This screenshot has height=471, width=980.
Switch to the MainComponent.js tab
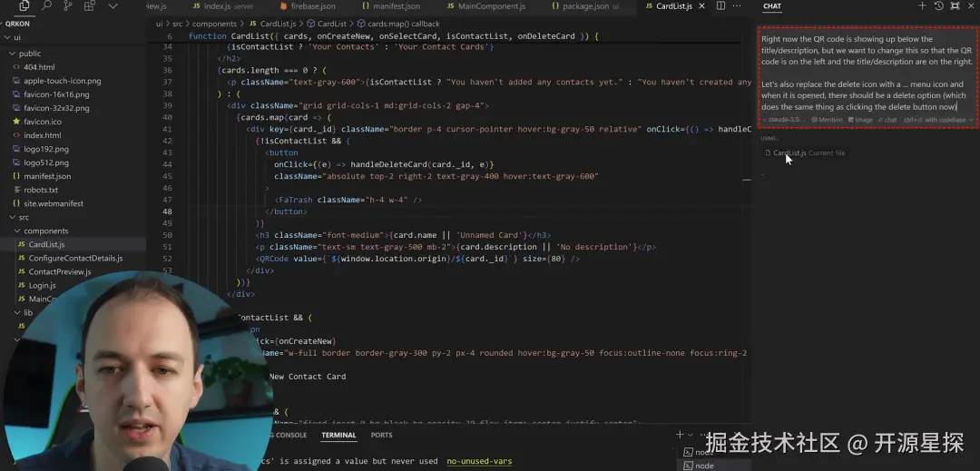coord(486,6)
